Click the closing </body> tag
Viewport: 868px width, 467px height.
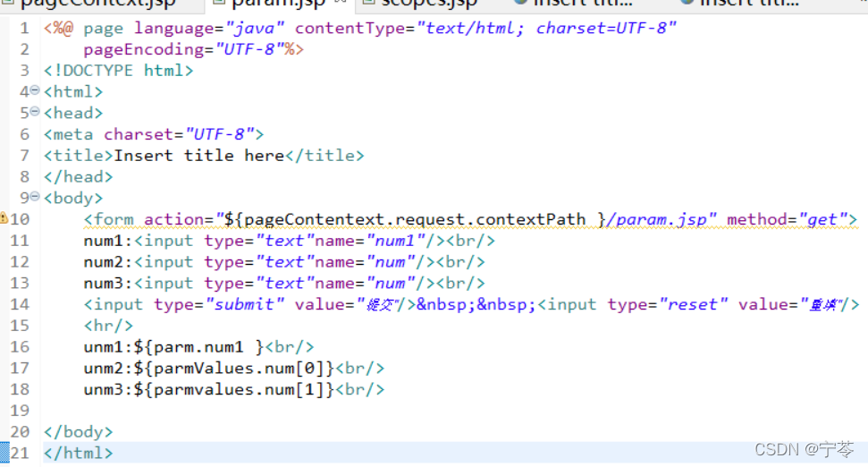[x=78, y=432]
